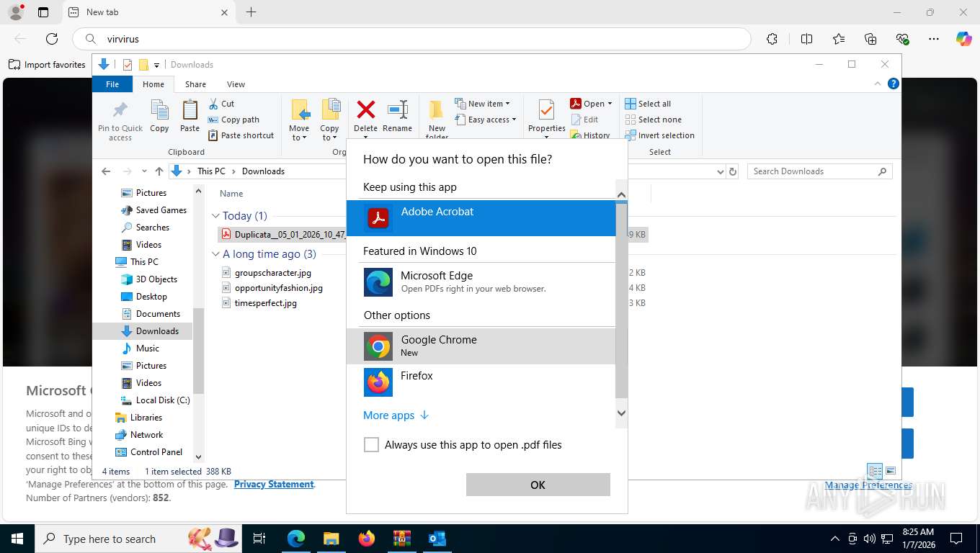Click Paste shortcut in the ribbon
Image resolution: width=980 pixels, height=553 pixels.
pyautogui.click(x=241, y=135)
